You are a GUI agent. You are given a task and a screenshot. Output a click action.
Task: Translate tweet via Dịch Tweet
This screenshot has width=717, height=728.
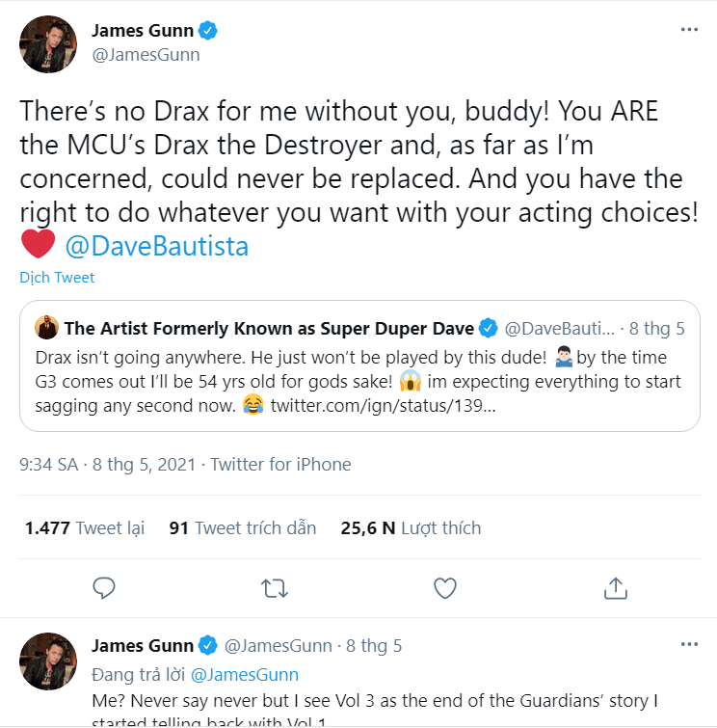(x=57, y=277)
